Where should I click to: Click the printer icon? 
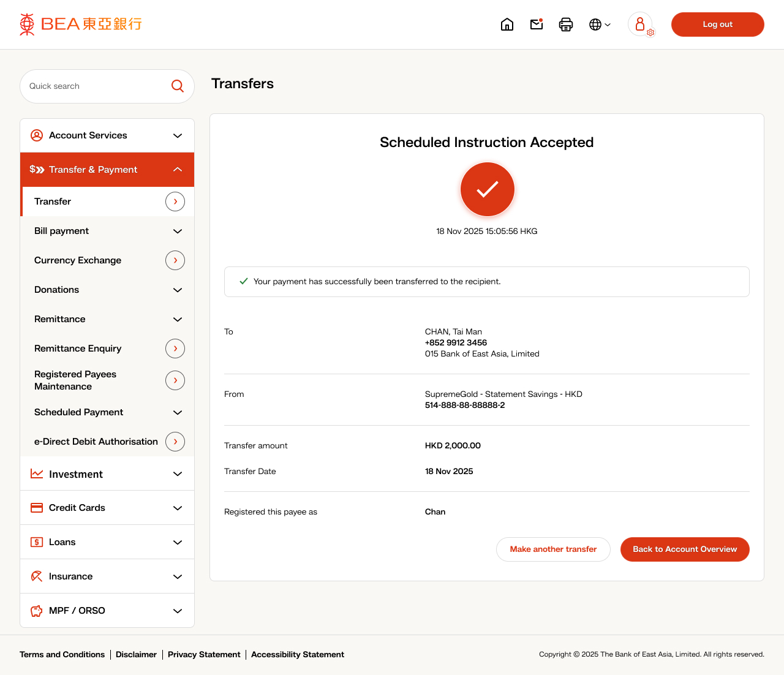[x=566, y=25]
